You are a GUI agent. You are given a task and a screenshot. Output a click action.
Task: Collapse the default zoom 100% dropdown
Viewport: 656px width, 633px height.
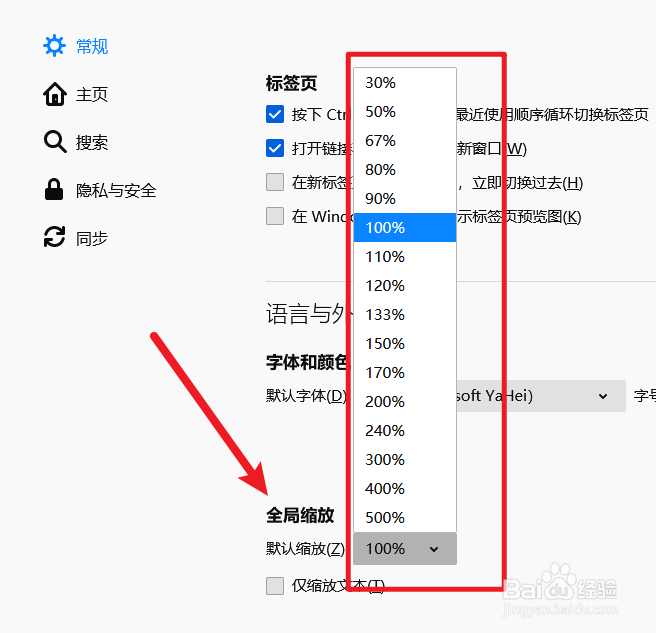coord(405,548)
